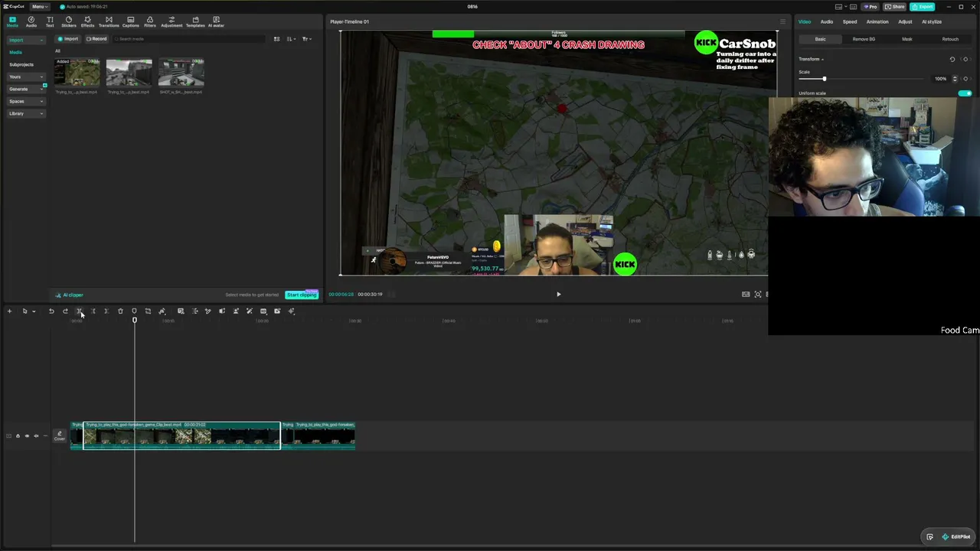The image size is (980, 551).
Task: Click the Start clipping button
Action: [x=302, y=295]
